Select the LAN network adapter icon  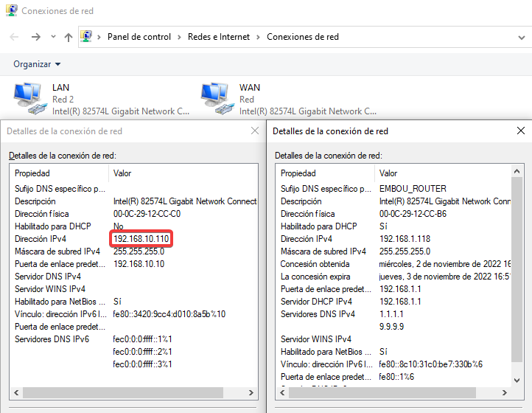tap(29, 100)
